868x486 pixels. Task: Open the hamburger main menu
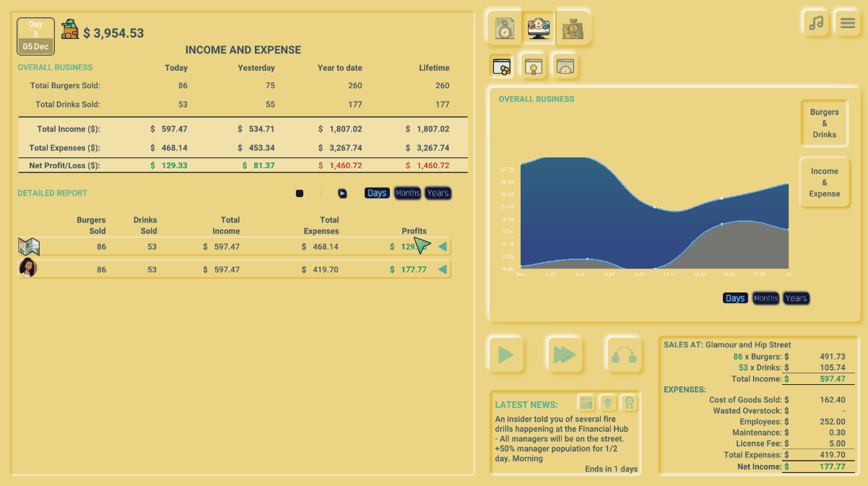click(847, 22)
